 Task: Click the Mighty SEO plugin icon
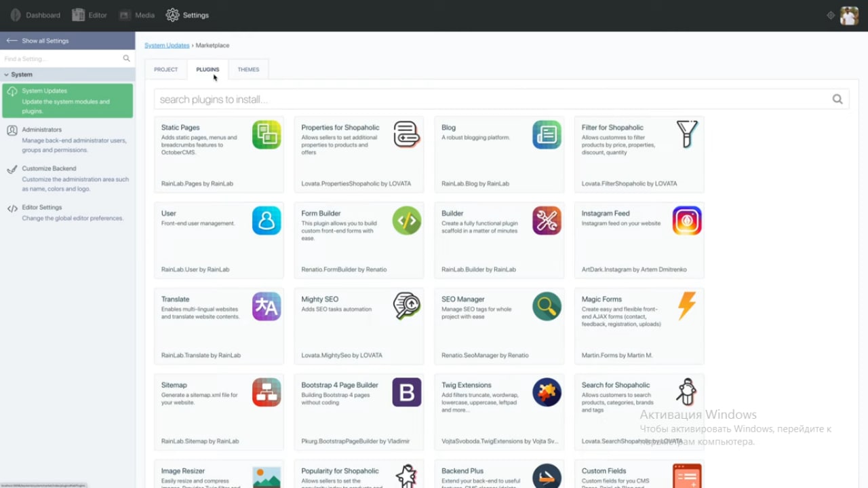[x=407, y=306]
